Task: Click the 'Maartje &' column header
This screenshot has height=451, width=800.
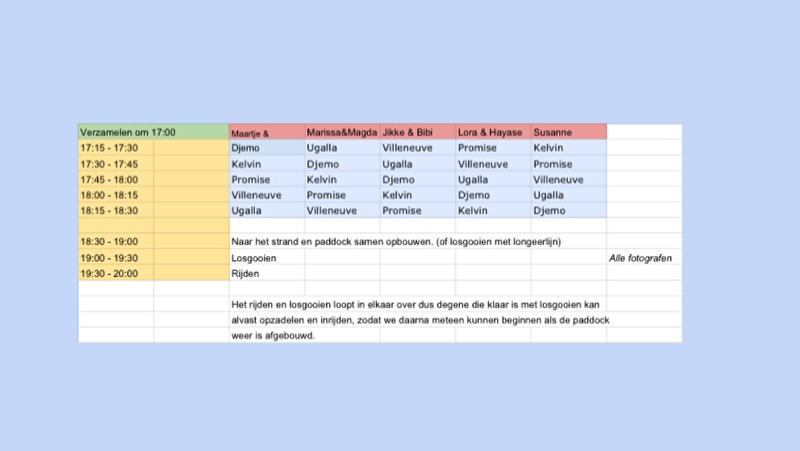Action: (x=267, y=132)
